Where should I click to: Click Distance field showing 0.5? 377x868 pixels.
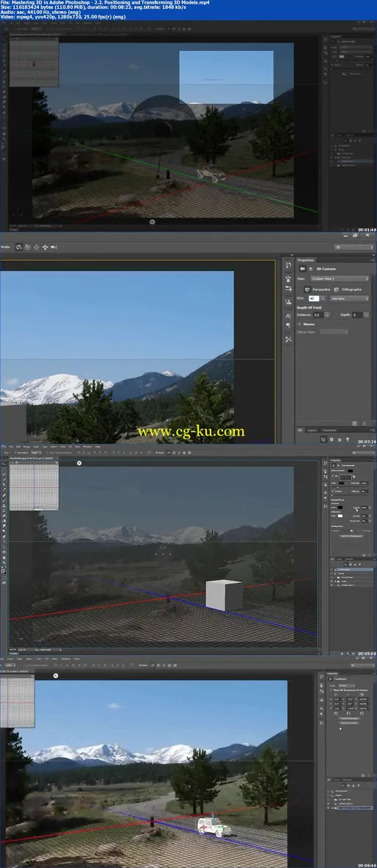(x=318, y=315)
